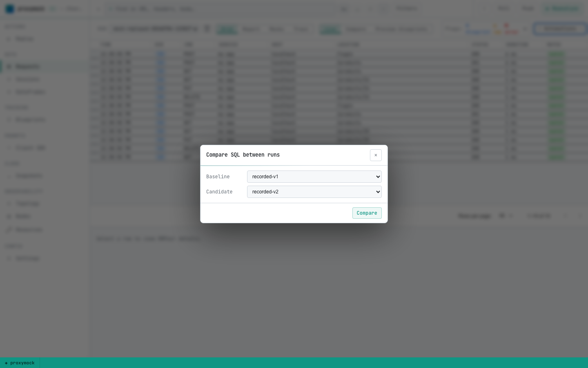Image resolution: width=588 pixels, height=368 pixels.
Task: Click the 'Baseline' field label
Action: click(x=218, y=177)
